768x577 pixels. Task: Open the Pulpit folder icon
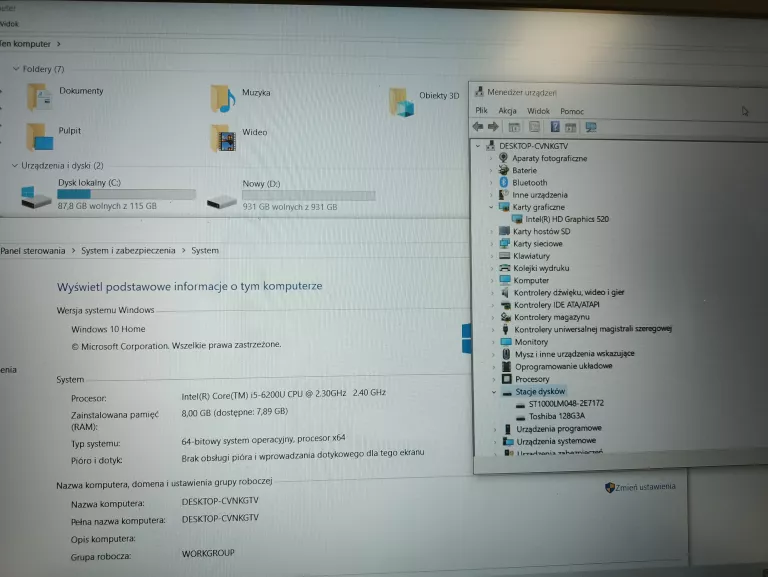coord(39,137)
